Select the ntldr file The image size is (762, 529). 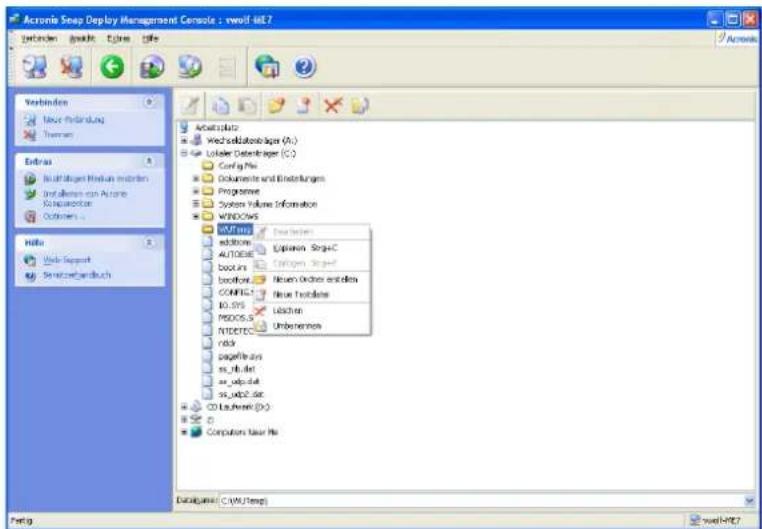pos(227,343)
